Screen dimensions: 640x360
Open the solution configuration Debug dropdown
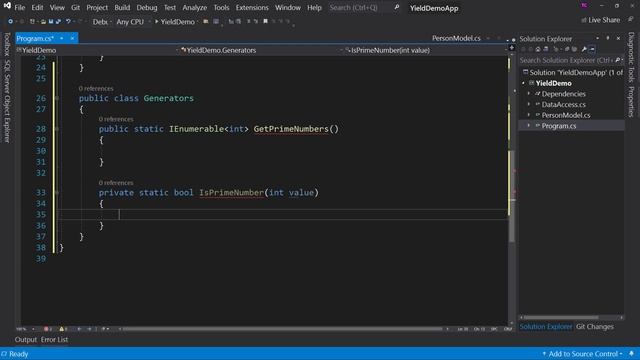tap(102, 22)
